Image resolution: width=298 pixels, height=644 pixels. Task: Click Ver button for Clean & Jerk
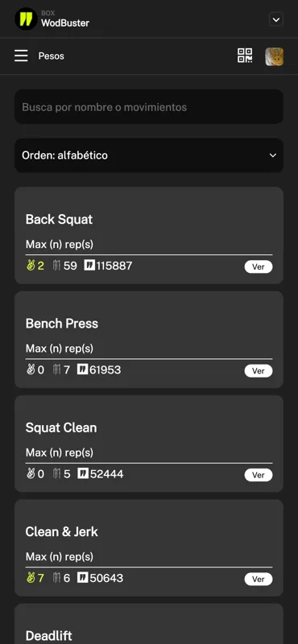click(258, 579)
